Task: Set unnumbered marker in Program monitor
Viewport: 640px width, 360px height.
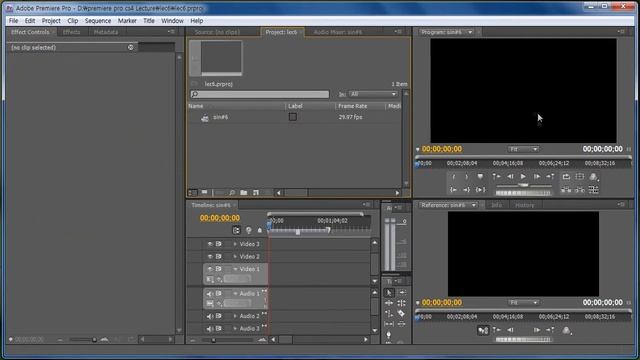Action: click(x=480, y=177)
